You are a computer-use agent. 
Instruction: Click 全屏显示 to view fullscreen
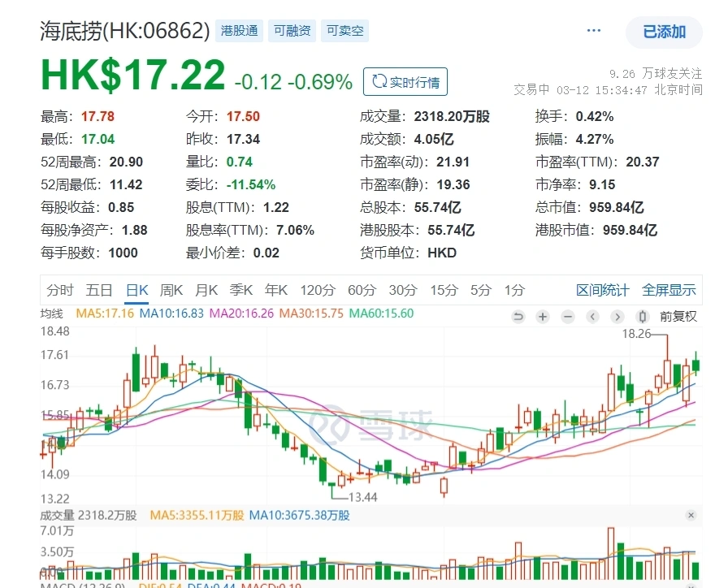tap(669, 290)
